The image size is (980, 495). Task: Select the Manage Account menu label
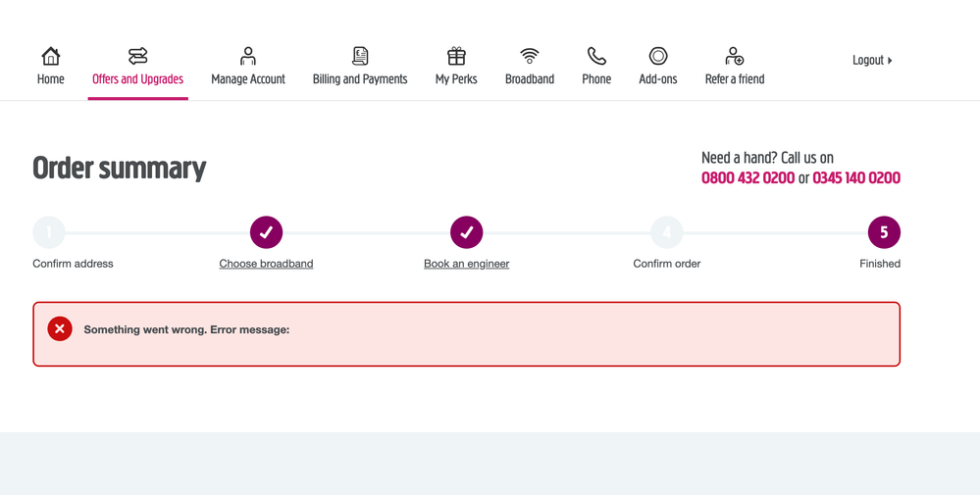point(248,79)
